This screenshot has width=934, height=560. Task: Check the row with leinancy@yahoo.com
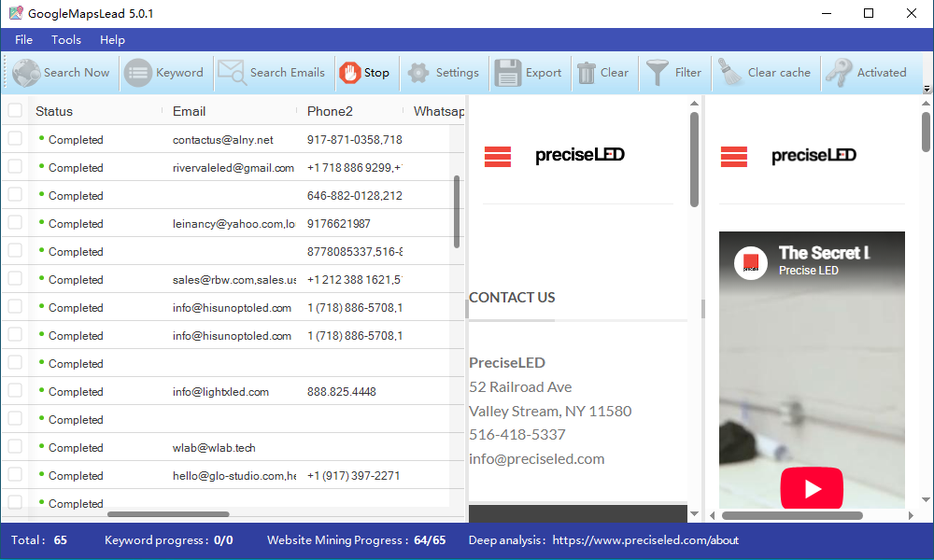(15, 222)
